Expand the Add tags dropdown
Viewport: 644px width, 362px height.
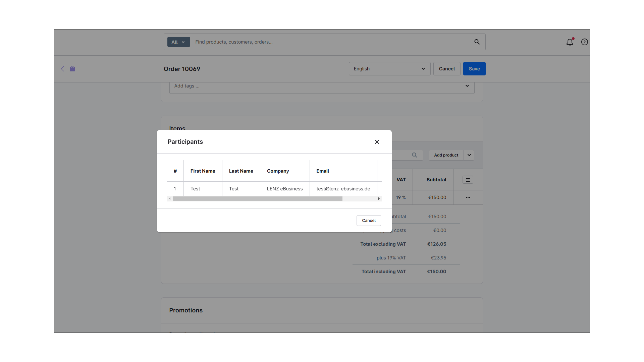click(467, 86)
